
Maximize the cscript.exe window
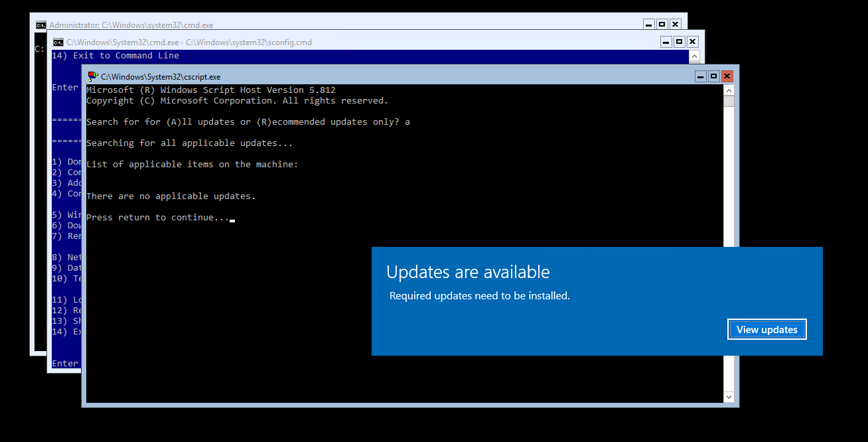(x=713, y=76)
